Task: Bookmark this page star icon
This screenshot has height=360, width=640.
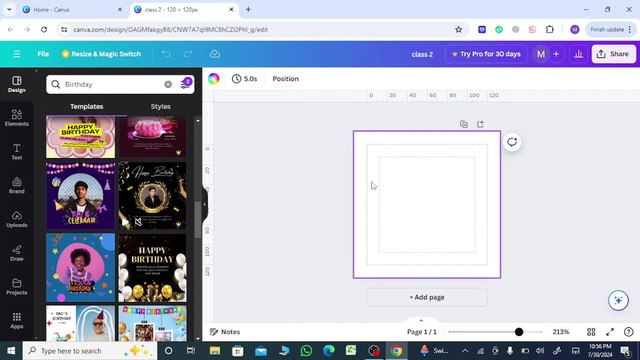Action: 458,29
